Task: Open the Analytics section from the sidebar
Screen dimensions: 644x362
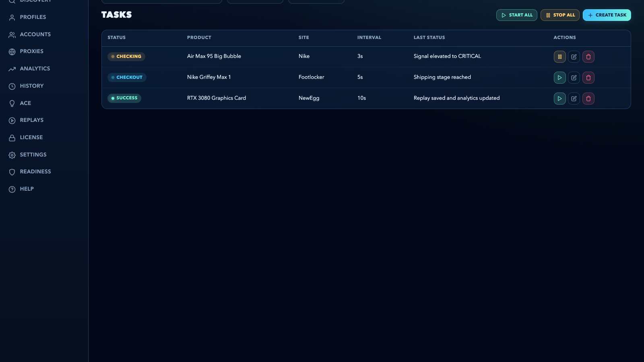Action: click(35, 68)
